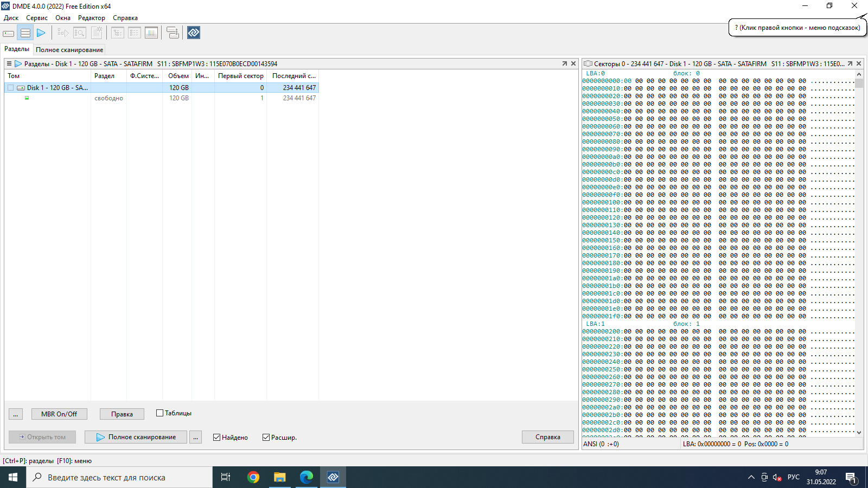Screen dimensions: 868x488
Task: Click the stacked disks RAID toolbar icon
Action: pos(173,33)
